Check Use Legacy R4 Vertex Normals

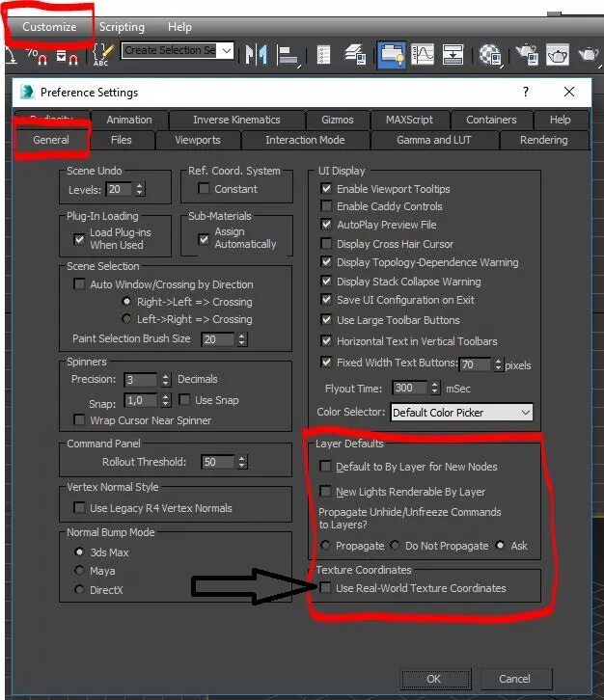coord(79,507)
